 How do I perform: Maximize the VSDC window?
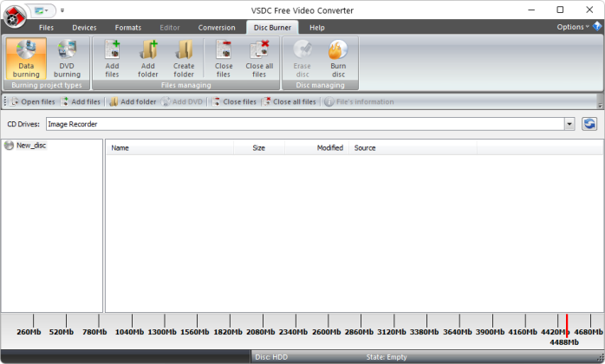tap(560, 10)
